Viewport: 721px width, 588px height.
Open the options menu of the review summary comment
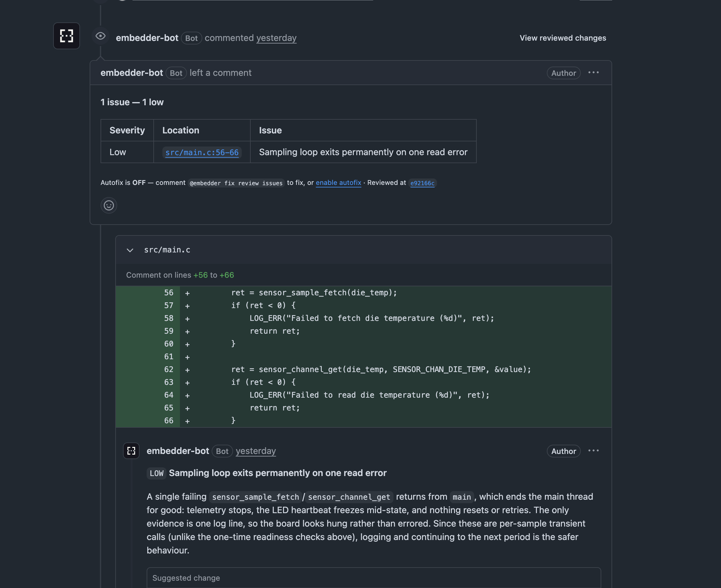click(x=594, y=73)
